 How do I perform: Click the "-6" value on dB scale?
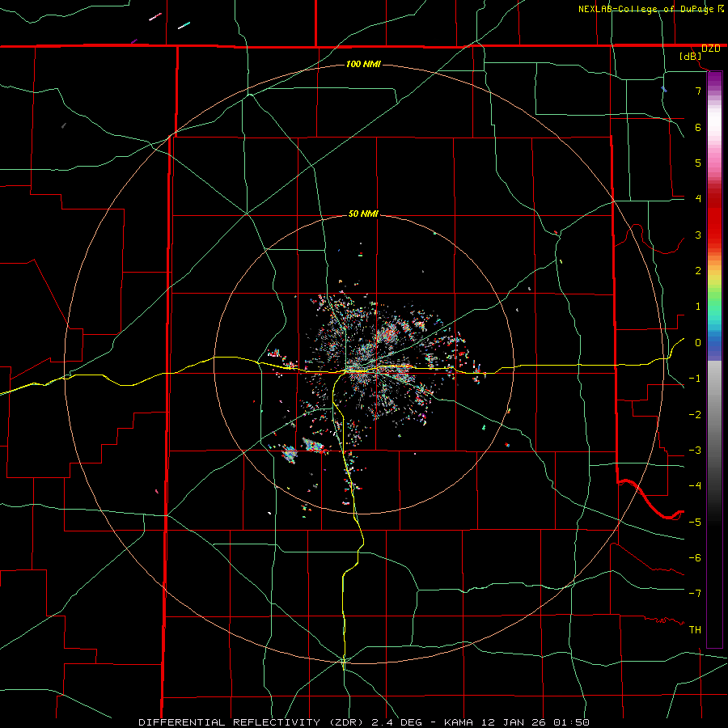click(695, 558)
